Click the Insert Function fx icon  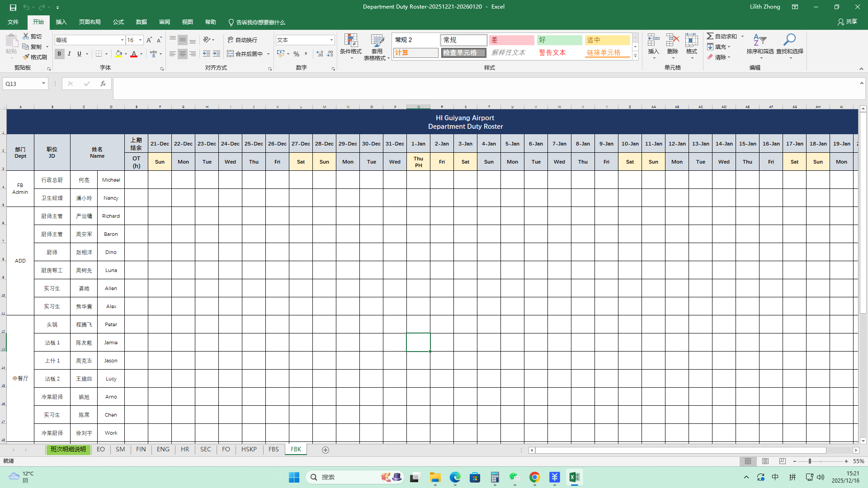click(x=103, y=84)
